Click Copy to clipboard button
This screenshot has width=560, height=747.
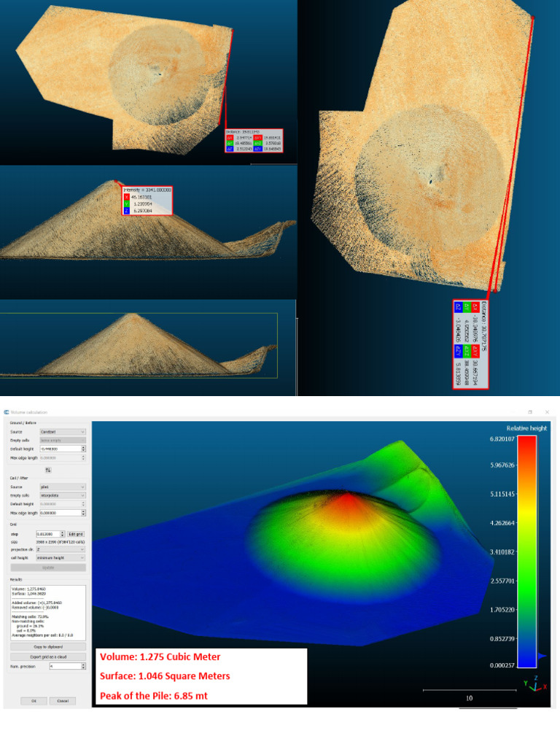tap(48, 647)
